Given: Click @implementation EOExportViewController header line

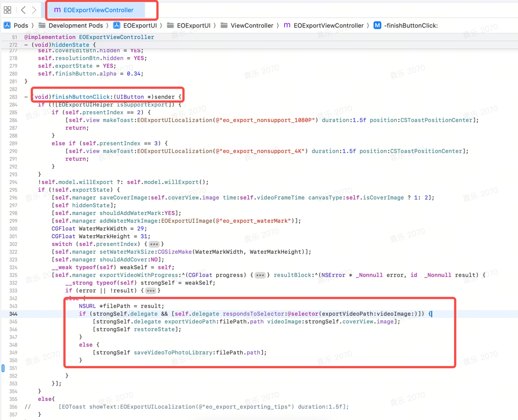Looking at the screenshot, I should pos(89,37).
